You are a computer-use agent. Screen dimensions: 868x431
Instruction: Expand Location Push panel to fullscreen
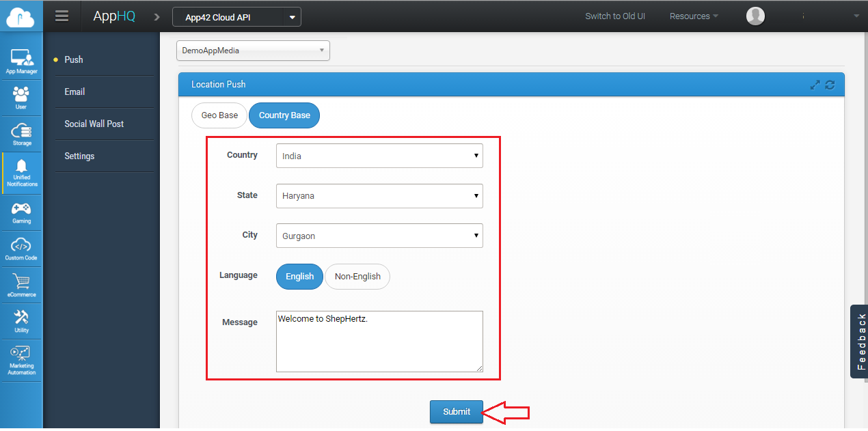(815, 85)
